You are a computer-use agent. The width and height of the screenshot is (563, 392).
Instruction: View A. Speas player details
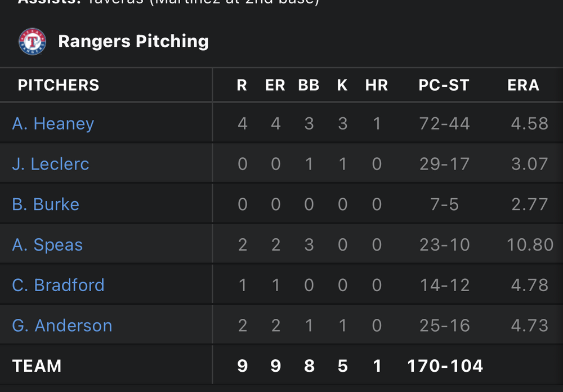click(x=47, y=244)
